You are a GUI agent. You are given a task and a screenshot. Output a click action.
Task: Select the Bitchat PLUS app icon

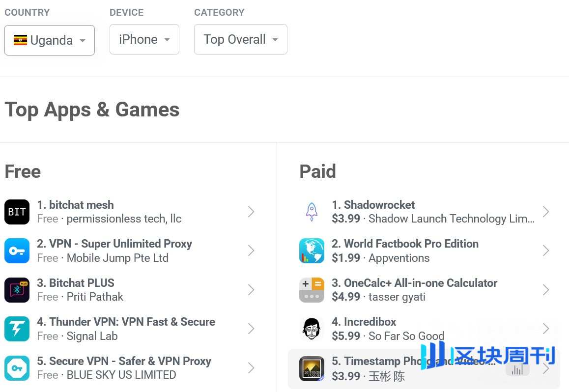coord(17,290)
